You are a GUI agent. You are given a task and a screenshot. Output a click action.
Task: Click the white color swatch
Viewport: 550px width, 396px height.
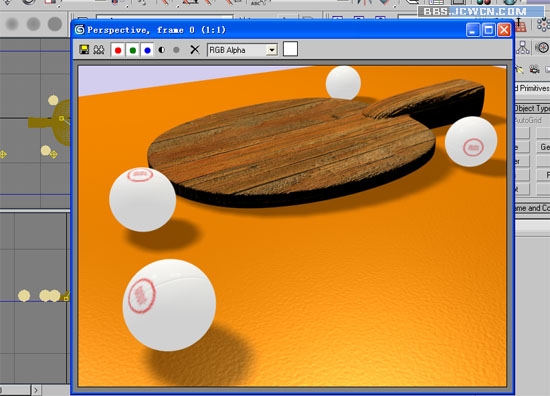coord(290,49)
